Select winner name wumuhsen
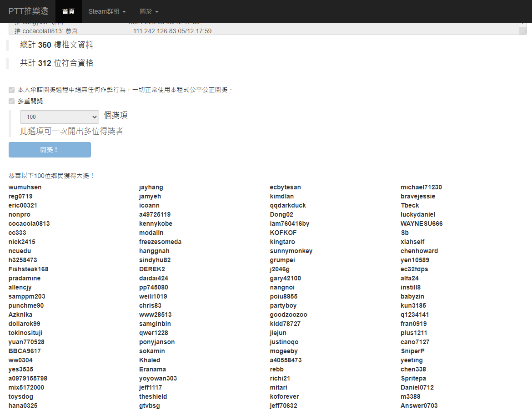The image size is (532, 411). 25,187
